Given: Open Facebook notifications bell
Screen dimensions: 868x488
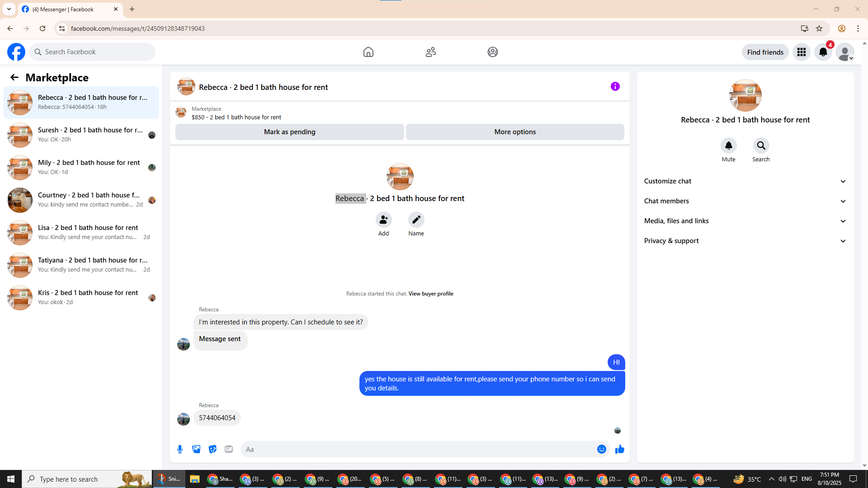Looking at the screenshot, I should 823,52.
